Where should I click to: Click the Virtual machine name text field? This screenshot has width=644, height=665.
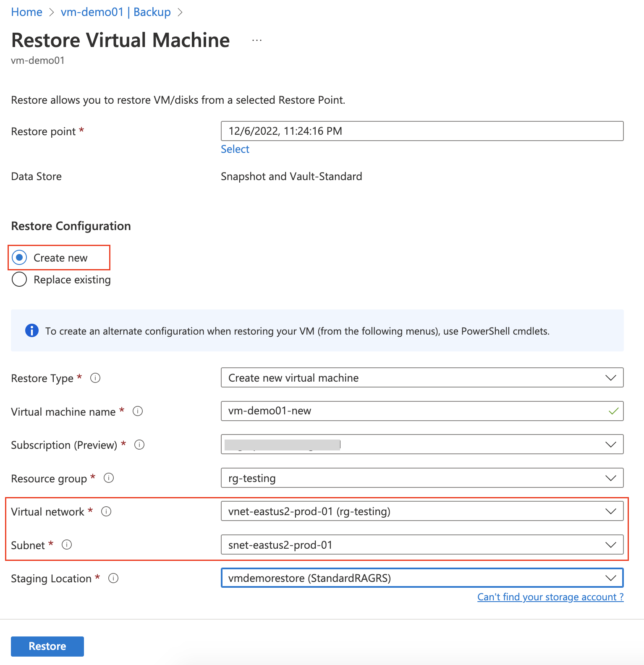tap(414, 411)
